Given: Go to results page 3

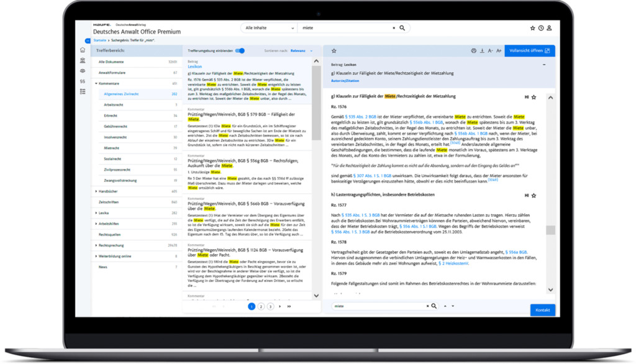Looking at the screenshot, I should point(270,307).
